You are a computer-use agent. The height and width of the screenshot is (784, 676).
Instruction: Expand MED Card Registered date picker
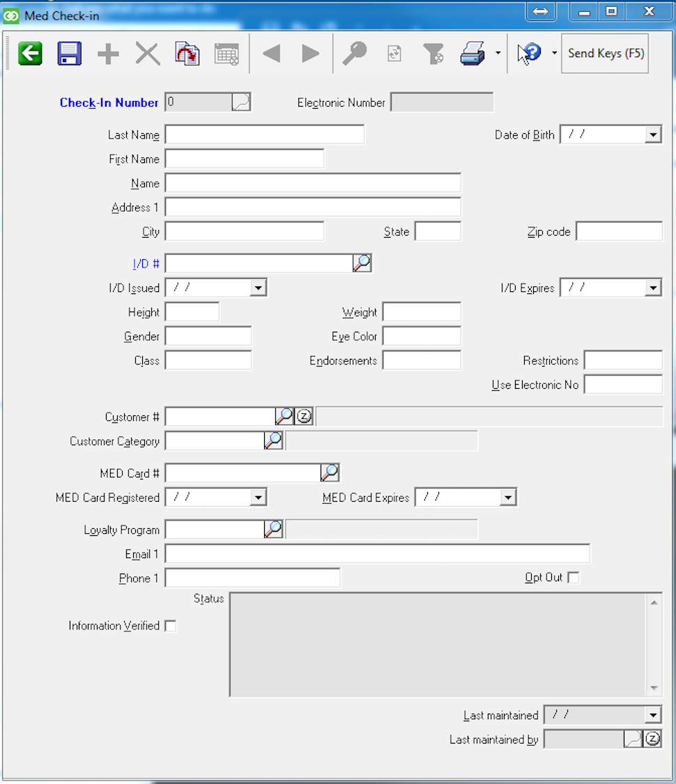click(258, 498)
